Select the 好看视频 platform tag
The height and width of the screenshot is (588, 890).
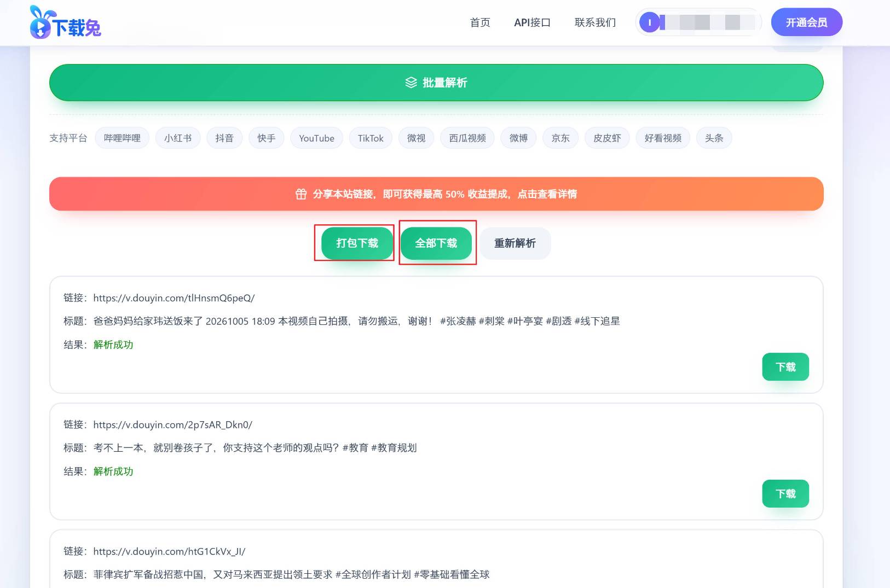663,138
